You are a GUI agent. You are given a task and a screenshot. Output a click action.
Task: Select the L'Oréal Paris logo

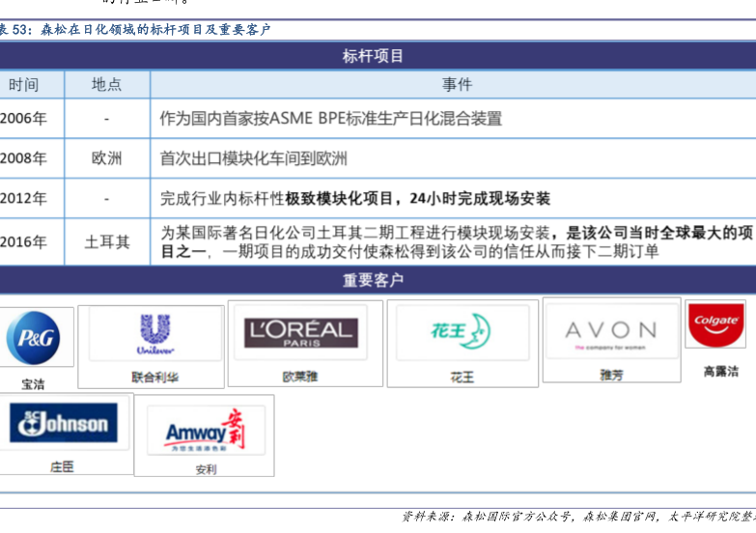pyautogui.click(x=299, y=332)
